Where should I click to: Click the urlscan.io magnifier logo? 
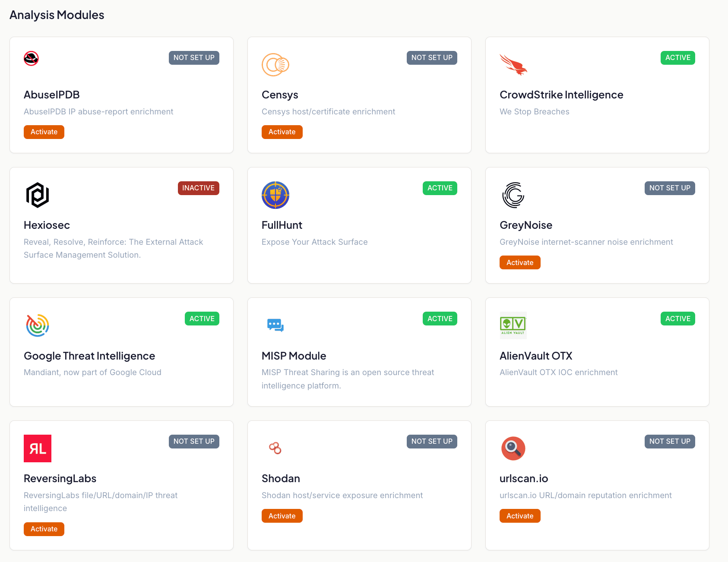coord(513,448)
